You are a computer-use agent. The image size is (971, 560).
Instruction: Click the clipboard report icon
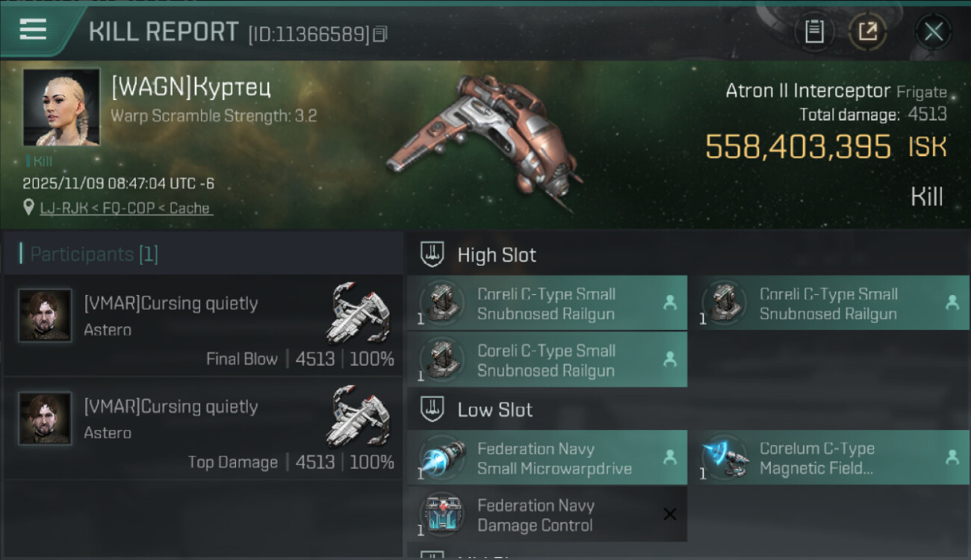(x=814, y=31)
